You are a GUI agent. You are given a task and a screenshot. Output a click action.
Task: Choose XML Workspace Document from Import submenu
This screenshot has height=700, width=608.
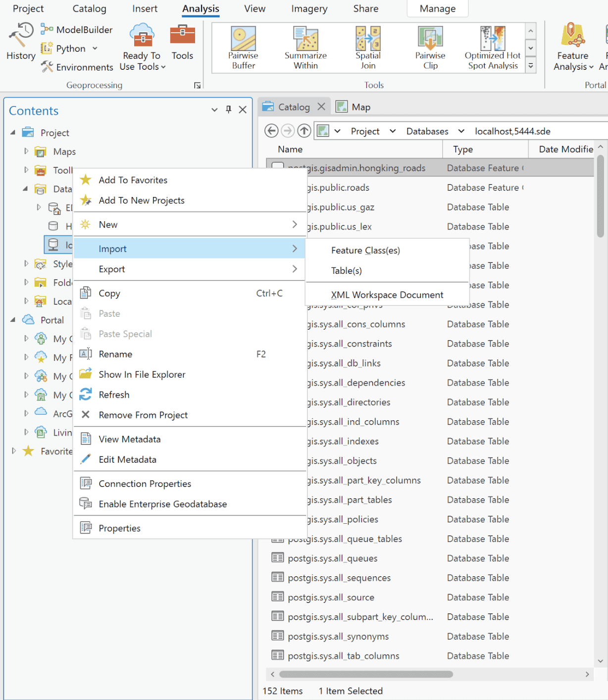point(387,295)
